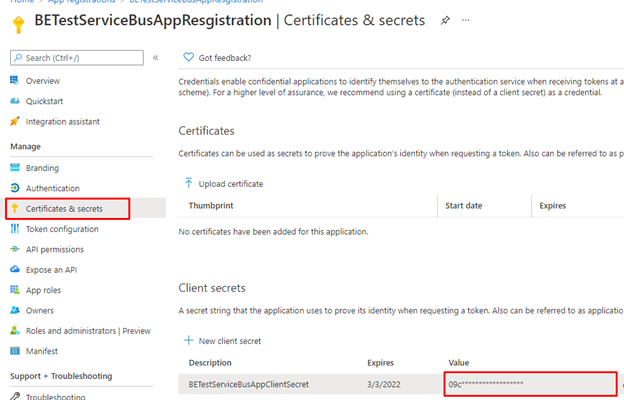Collapse the sidebar with double chevron

coord(156,58)
